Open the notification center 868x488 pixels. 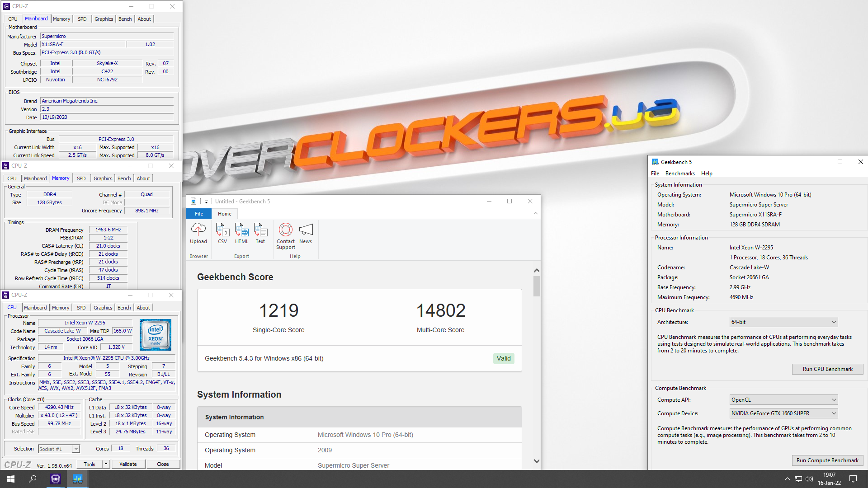point(853,479)
